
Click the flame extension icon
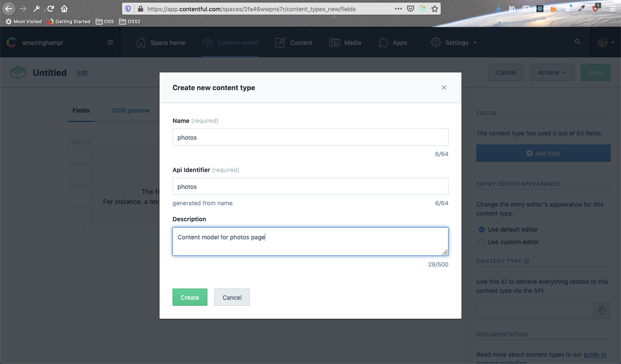(554, 9)
